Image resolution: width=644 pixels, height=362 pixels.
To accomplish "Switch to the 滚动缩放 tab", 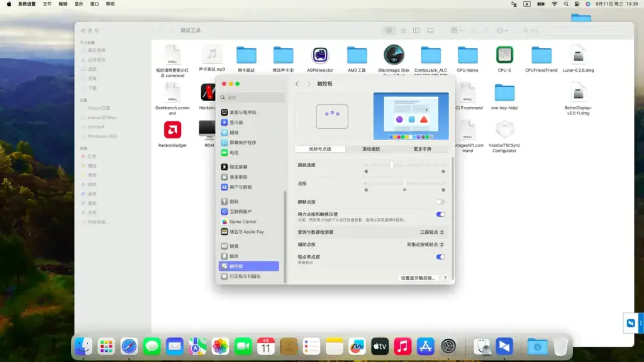I will coord(371,149).
